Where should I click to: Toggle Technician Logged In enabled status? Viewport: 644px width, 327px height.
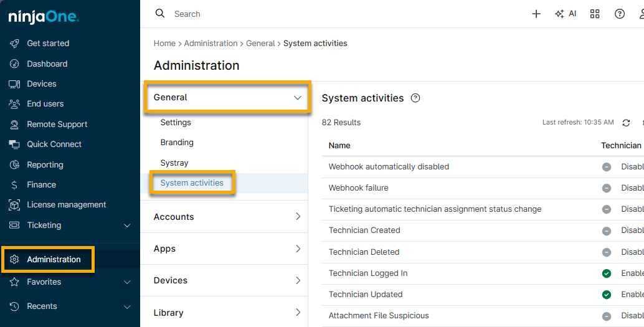(x=607, y=273)
